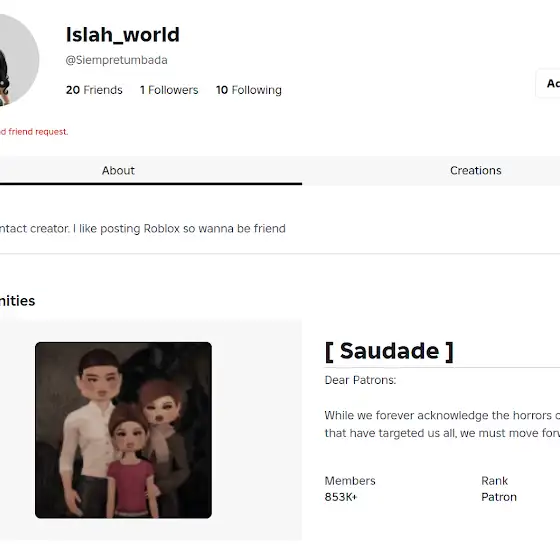The image size is (560, 560).
Task: Open the [ Saudade ] community title
Action: tap(389, 351)
